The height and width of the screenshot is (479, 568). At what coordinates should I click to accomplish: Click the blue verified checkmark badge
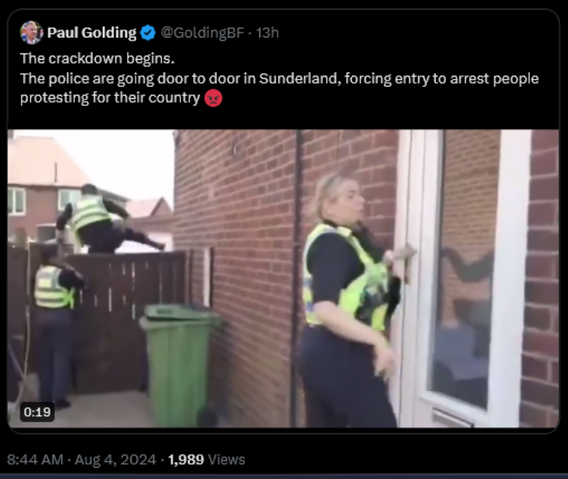(148, 33)
